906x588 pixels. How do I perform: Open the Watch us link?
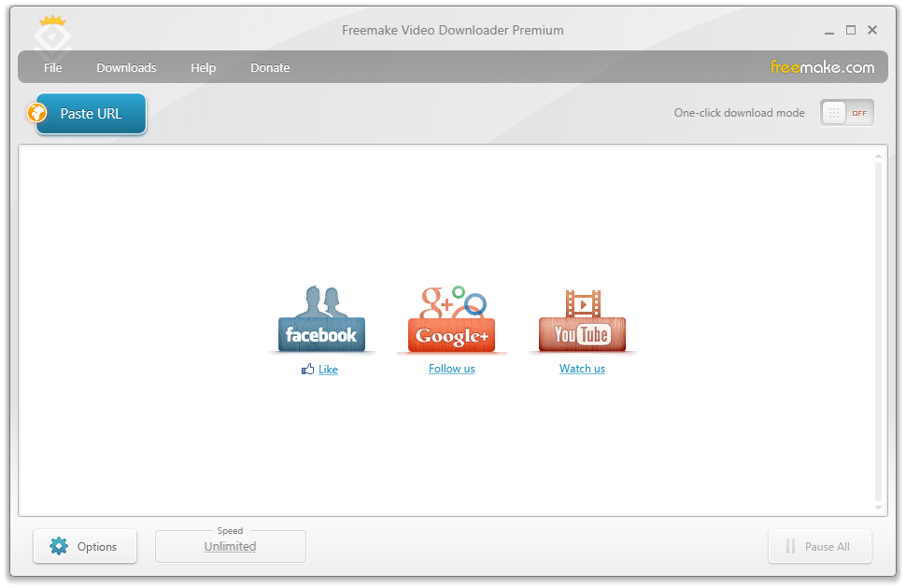pyautogui.click(x=582, y=369)
